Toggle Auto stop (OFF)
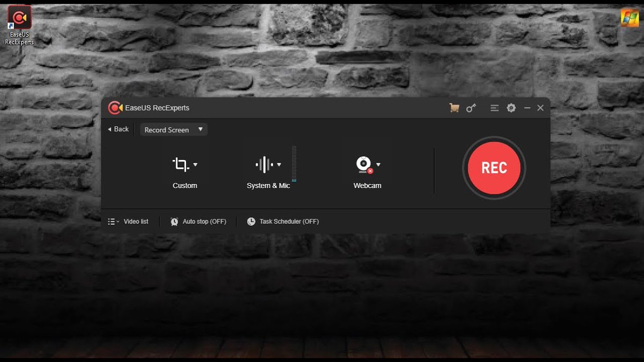This screenshot has width=644, height=362. coord(204,221)
